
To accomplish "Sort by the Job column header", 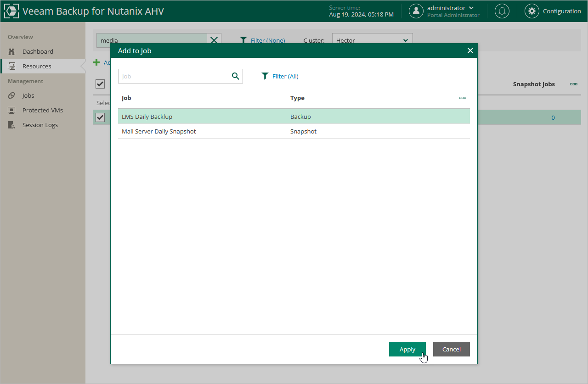I will tap(126, 98).
